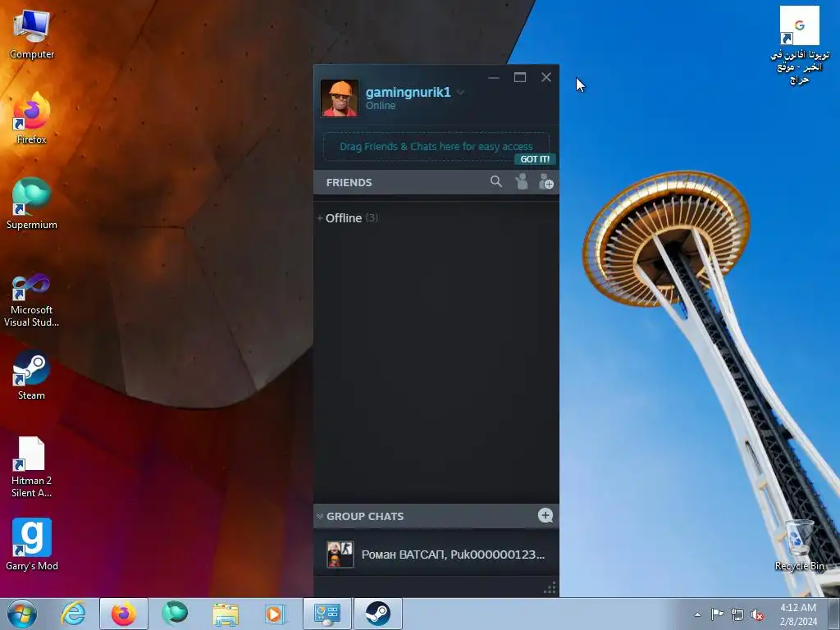Image resolution: width=840 pixels, height=630 pixels.
Task: Click the Show desktop strip
Action: [834, 614]
